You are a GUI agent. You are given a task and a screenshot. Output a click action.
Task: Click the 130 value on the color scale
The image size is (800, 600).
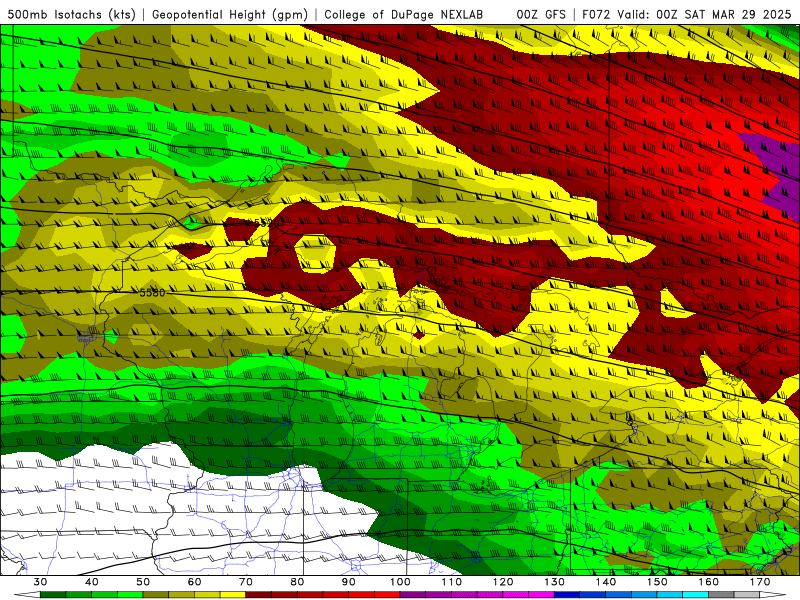555,582
